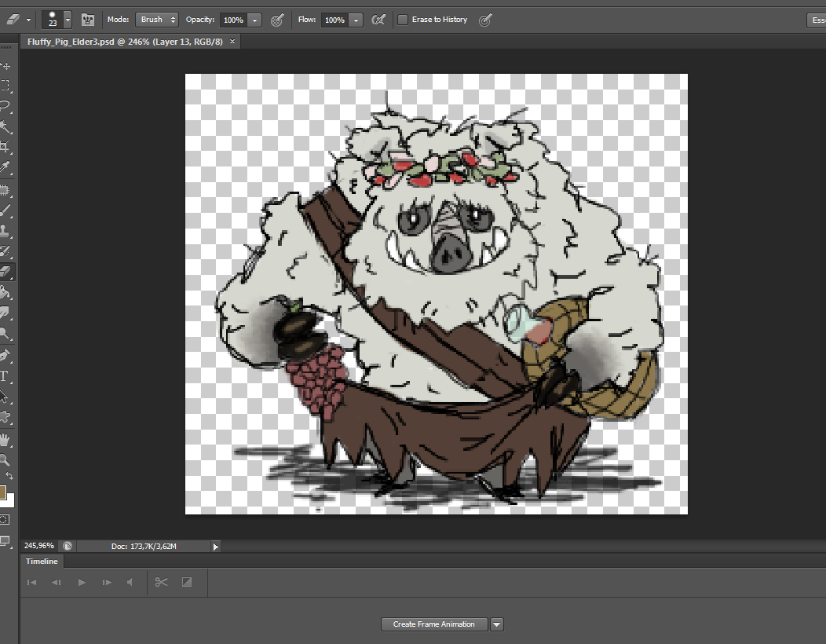Enable the Erase to History checkbox

(x=403, y=20)
